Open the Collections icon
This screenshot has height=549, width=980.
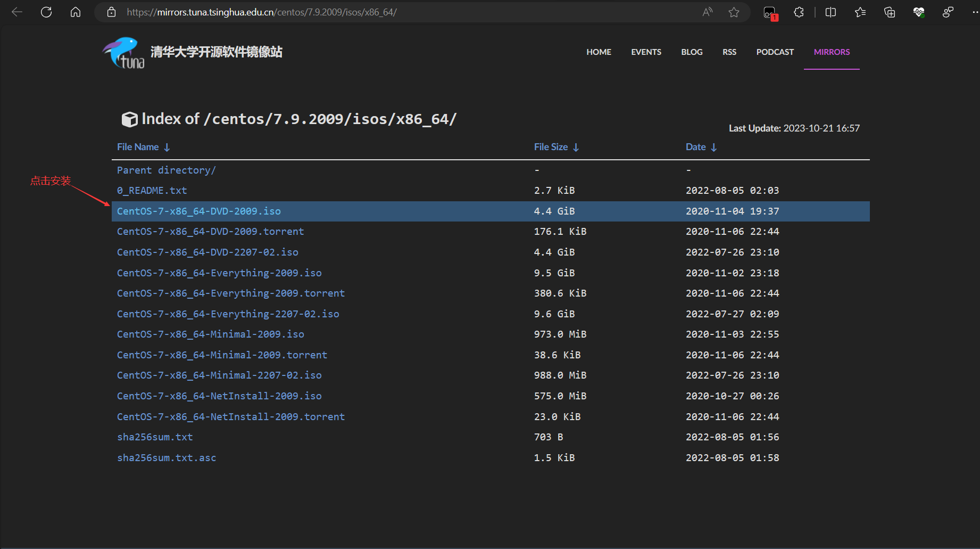pyautogui.click(x=888, y=12)
